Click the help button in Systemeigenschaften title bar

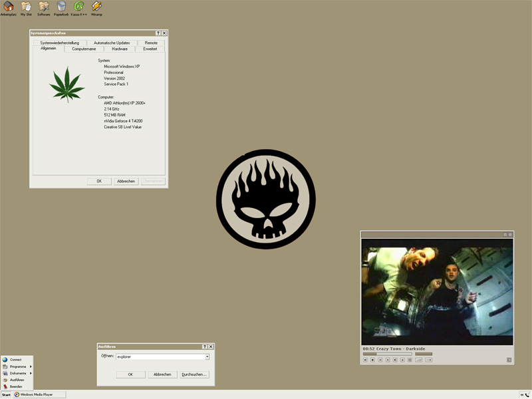click(x=158, y=33)
